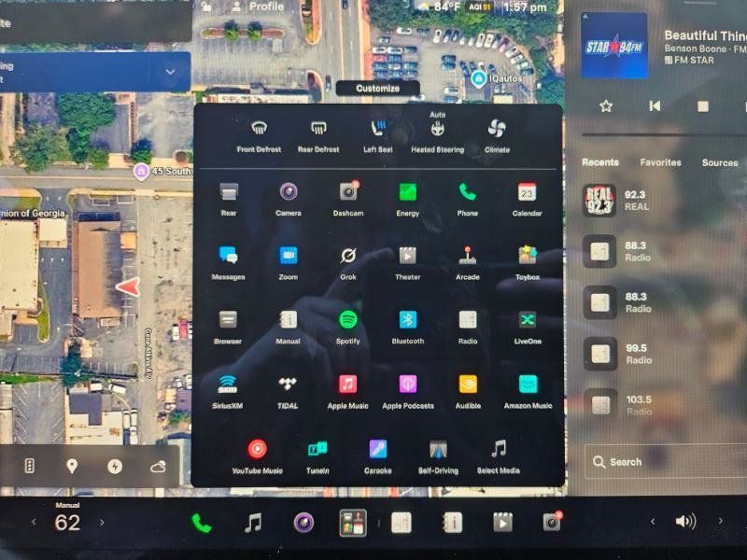Click the Customize button
The image size is (747, 560).
coord(378,88)
